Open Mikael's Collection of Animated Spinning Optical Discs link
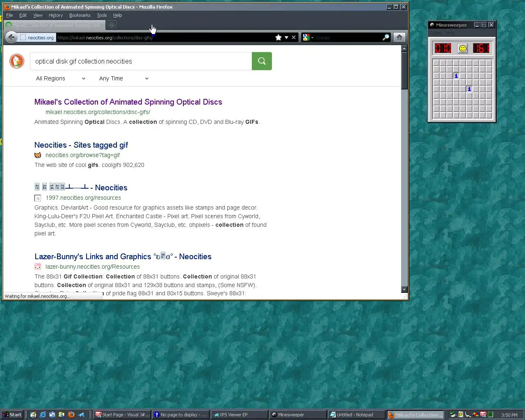The height and width of the screenshot is (420, 525). pos(128,102)
